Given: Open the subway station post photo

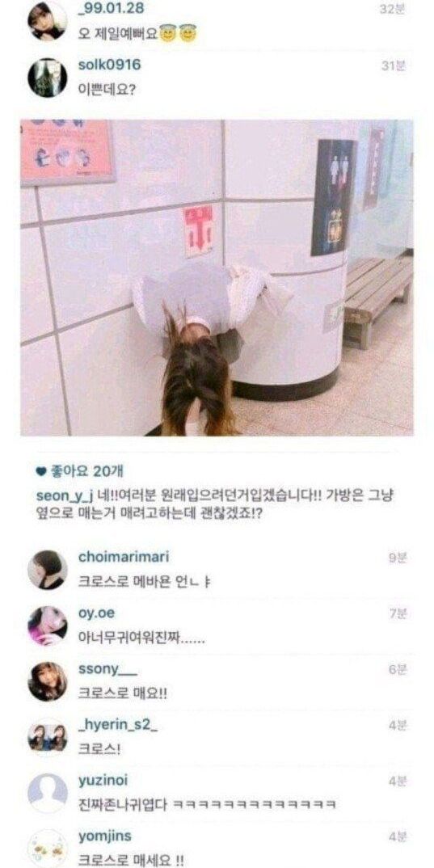Looking at the screenshot, I should coord(217,278).
